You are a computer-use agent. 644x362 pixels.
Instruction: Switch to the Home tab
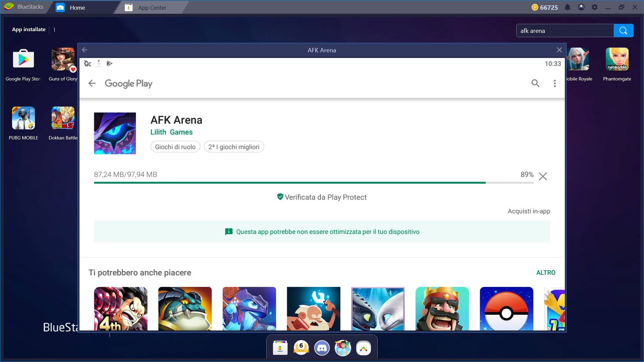77,7
